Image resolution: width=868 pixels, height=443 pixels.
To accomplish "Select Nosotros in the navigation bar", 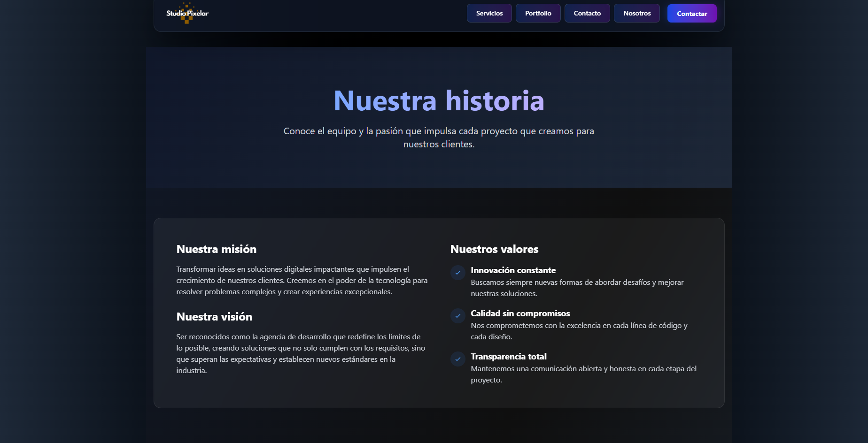I will (636, 13).
